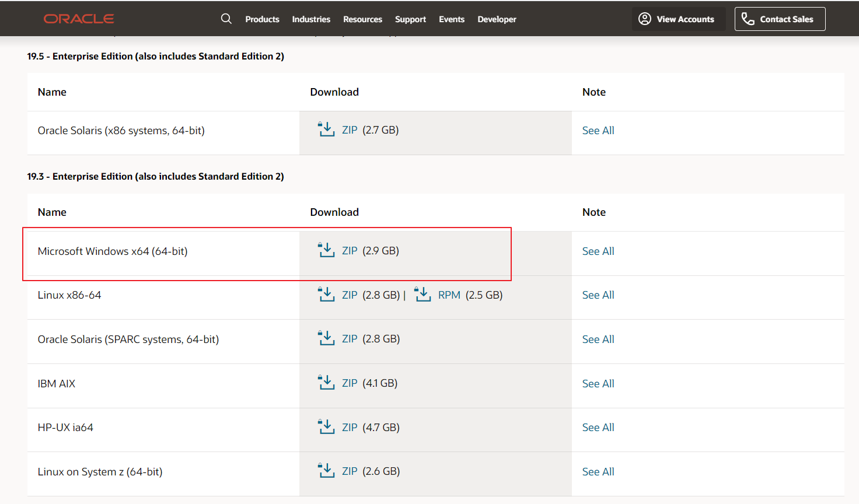Open the Developer menu
Viewport: 859px width, 504px height.
click(497, 19)
